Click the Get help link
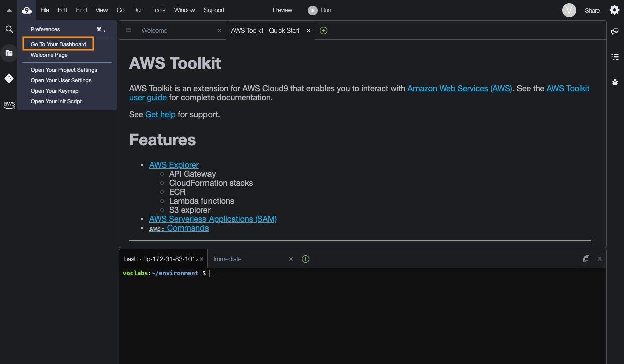 pyautogui.click(x=160, y=114)
